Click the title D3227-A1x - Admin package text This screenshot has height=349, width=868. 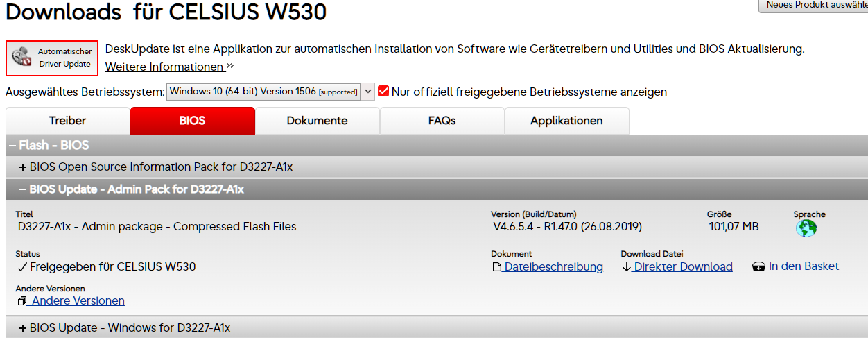pos(157,227)
